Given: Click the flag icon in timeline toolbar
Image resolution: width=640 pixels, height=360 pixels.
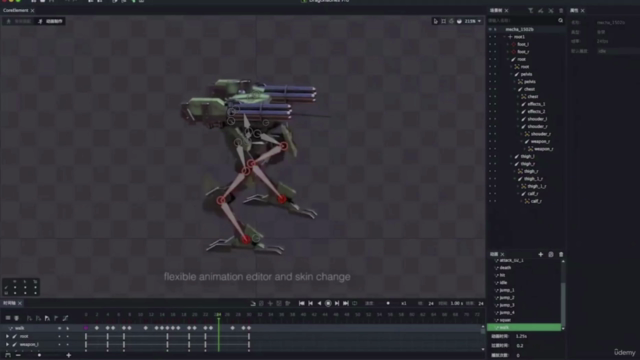Looking at the screenshot, I should 56,318.
